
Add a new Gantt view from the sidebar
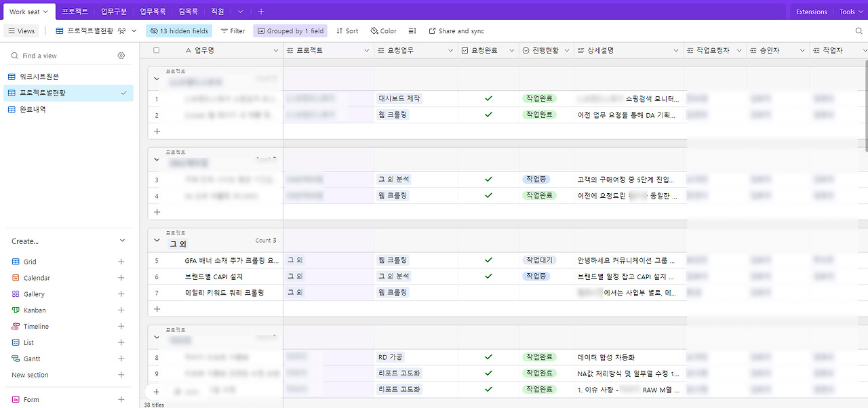point(121,359)
